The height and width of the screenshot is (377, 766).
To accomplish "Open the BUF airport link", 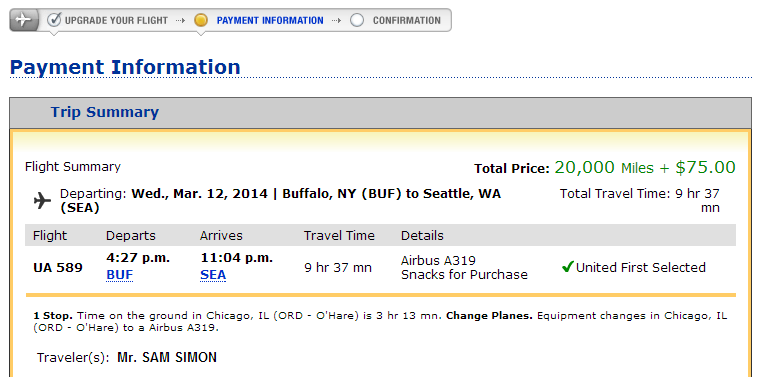I will (x=120, y=275).
